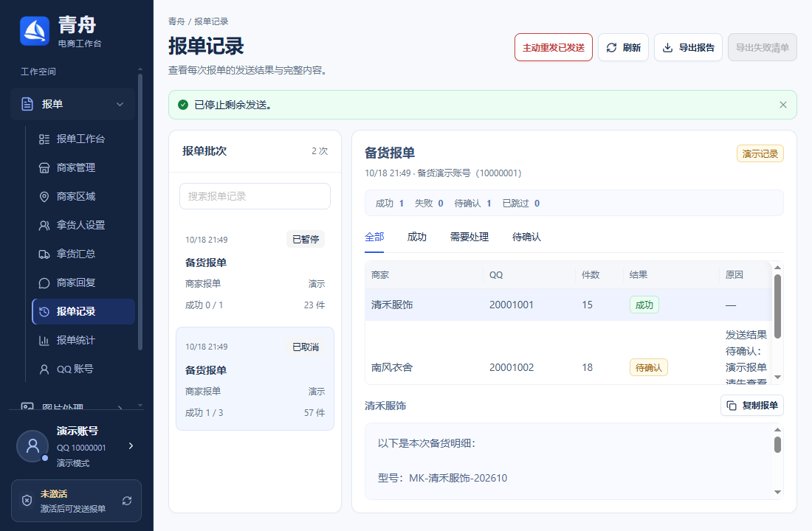Click the 复制报单 copy button
The image size is (812, 531).
pyautogui.click(x=752, y=405)
